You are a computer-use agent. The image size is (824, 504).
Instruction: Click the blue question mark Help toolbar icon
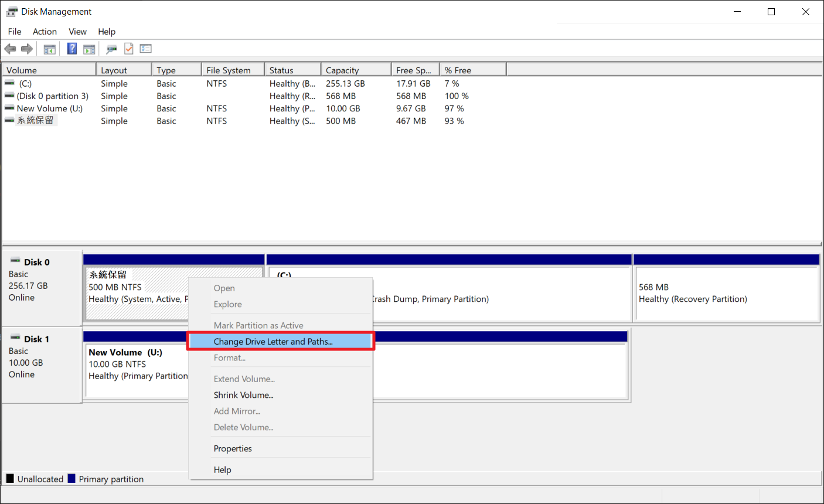(72, 49)
